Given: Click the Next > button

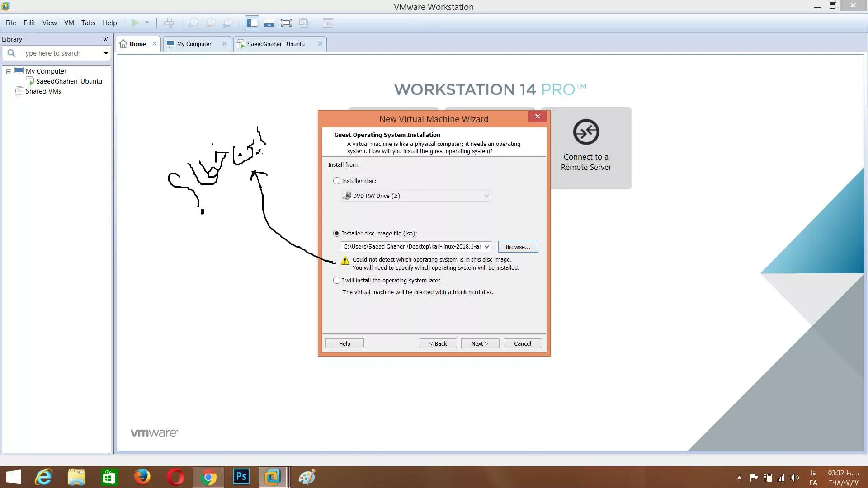Looking at the screenshot, I should pyautogui.click(x=480, y=343).
